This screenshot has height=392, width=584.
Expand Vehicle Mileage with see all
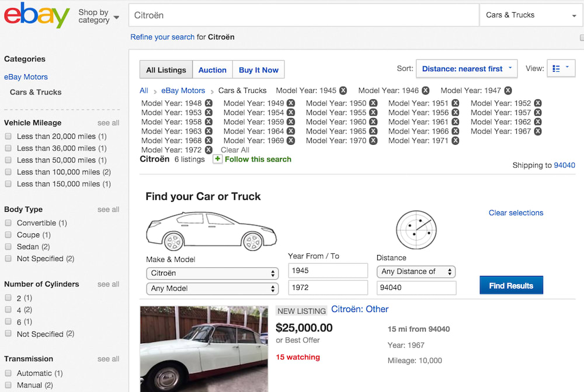pyautogui.click(x=109, y=123)
